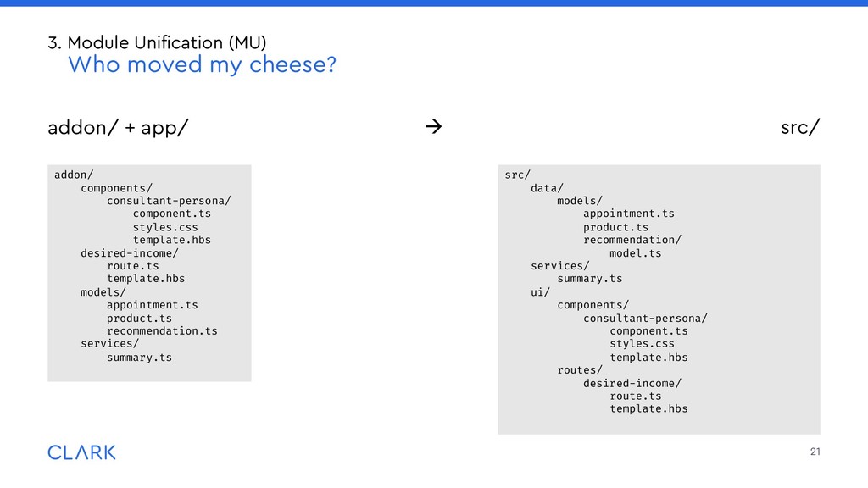Click the "Who moved my cheese?" title

point(202,64)
